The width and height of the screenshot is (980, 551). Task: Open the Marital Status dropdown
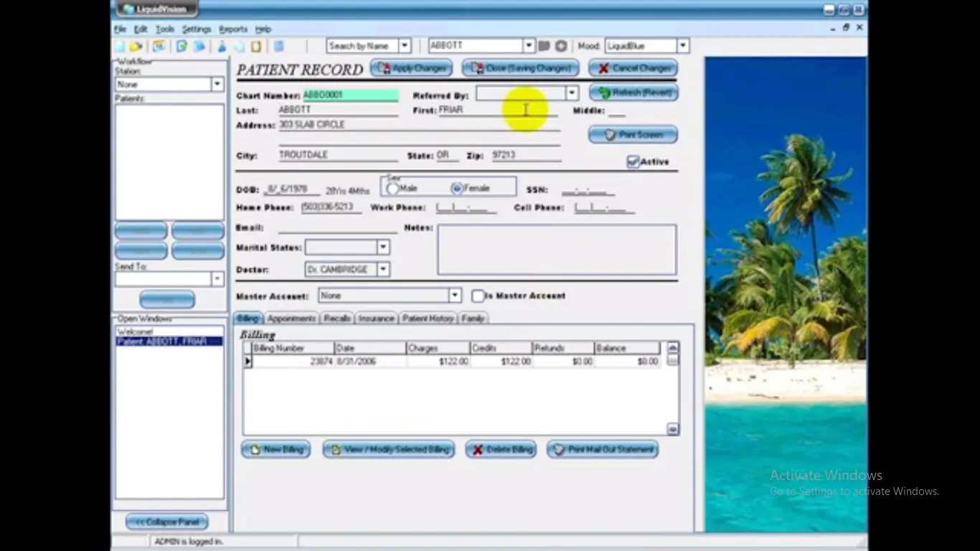tap(382, 247)
